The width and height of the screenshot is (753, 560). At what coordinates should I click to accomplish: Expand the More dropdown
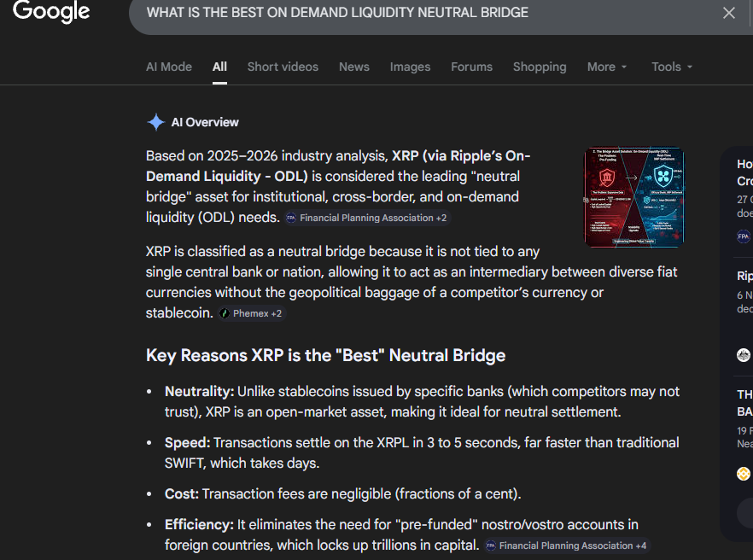(x=607, y=67)
